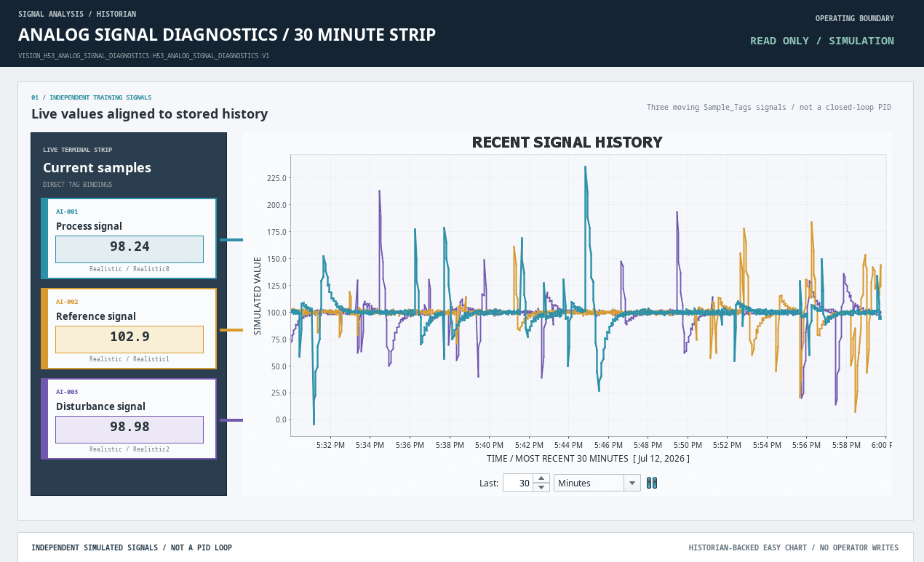Click the tall purple spike near 5:34 PM
Viewport: 924px width, 562px height.
pyautogui.click(x=380, y=193)
